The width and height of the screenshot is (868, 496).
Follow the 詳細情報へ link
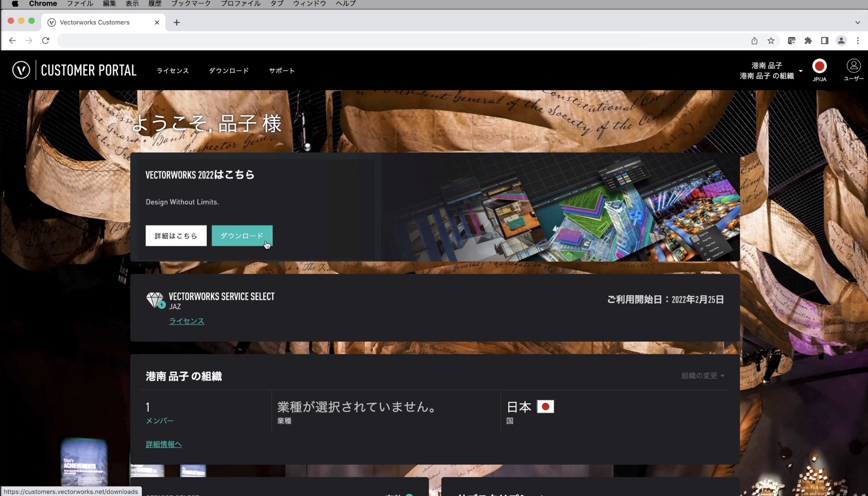click(x=164, y=444)
